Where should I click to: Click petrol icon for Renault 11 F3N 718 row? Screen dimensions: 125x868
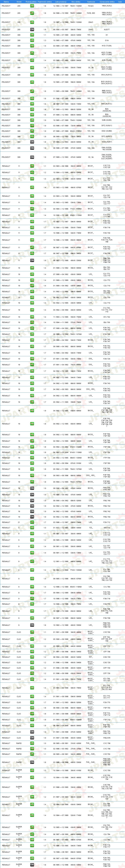[x=32, y=227]
